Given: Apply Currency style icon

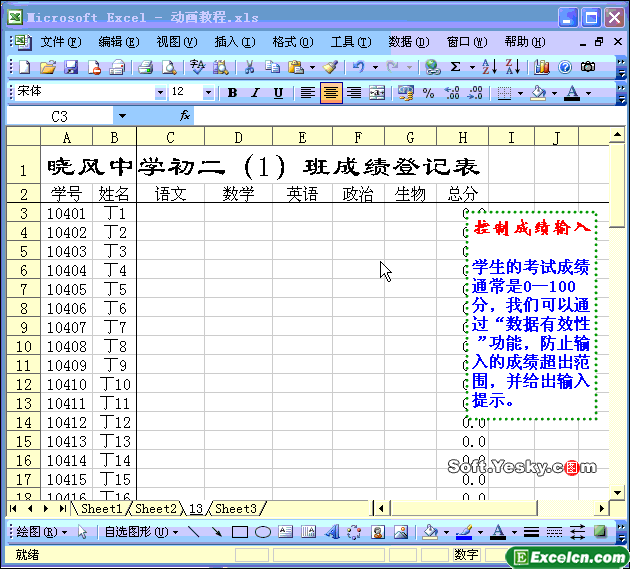Looking at the screenshot, I should pyautogui.click(x=405, y=93).
